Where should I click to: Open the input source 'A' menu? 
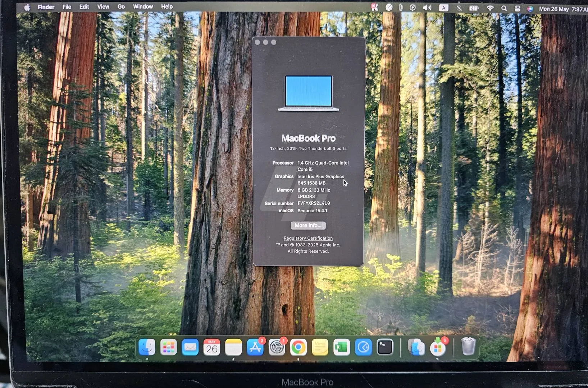(444, 8)
